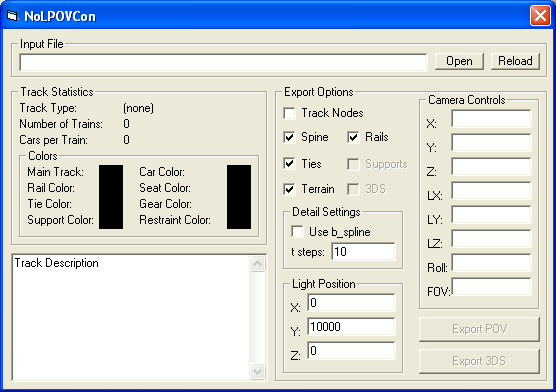Click the black car colors swatch

[239, 197]
